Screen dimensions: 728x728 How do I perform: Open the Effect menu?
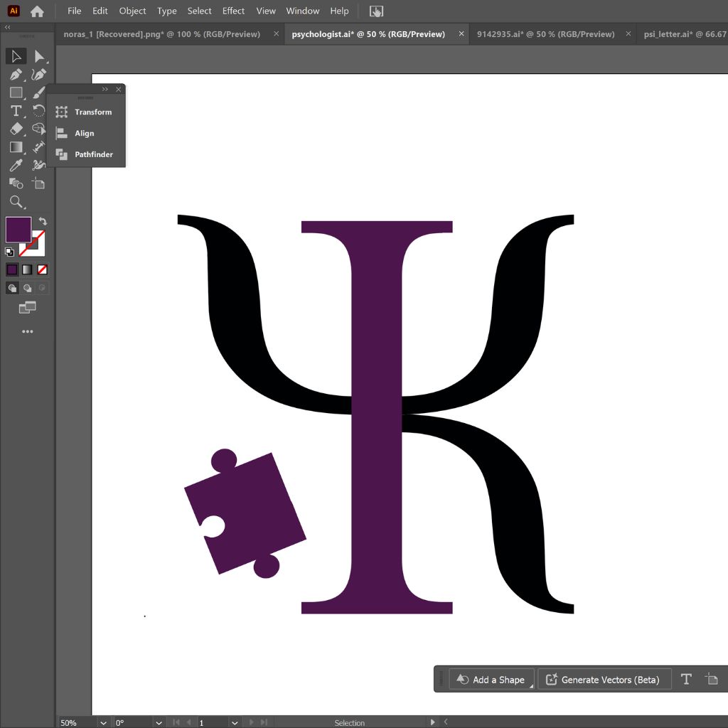[233, 11]
